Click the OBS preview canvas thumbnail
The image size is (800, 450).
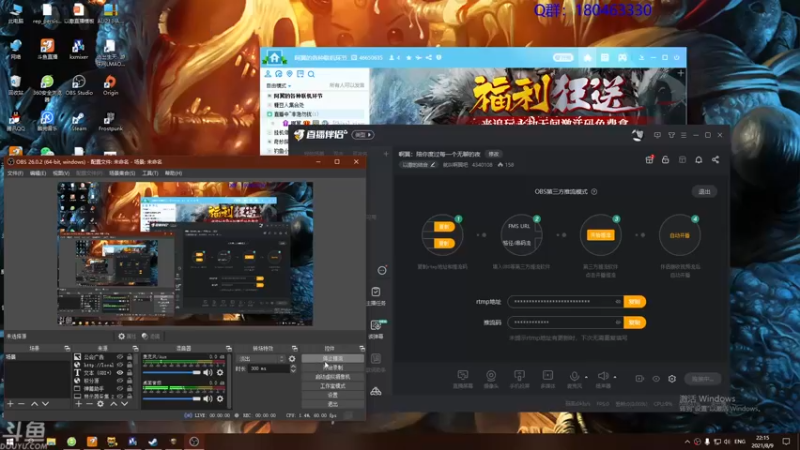tap(185, 254)
